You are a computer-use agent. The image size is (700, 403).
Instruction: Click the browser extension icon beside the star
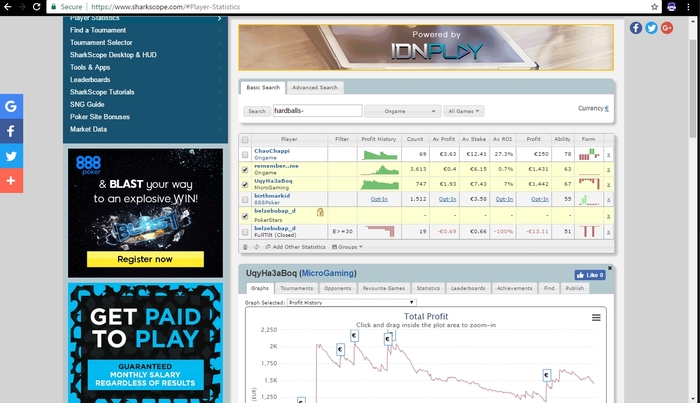[671, 7]
